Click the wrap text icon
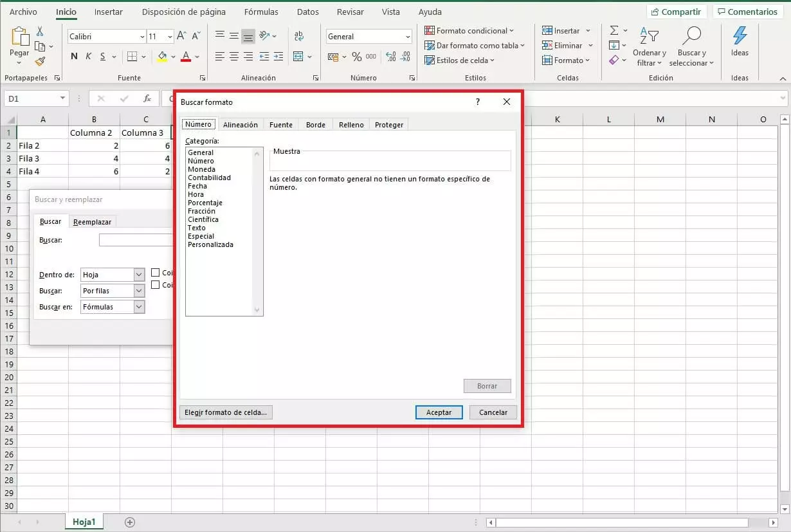Screen dimensions: 791x532 pos(298,36)
